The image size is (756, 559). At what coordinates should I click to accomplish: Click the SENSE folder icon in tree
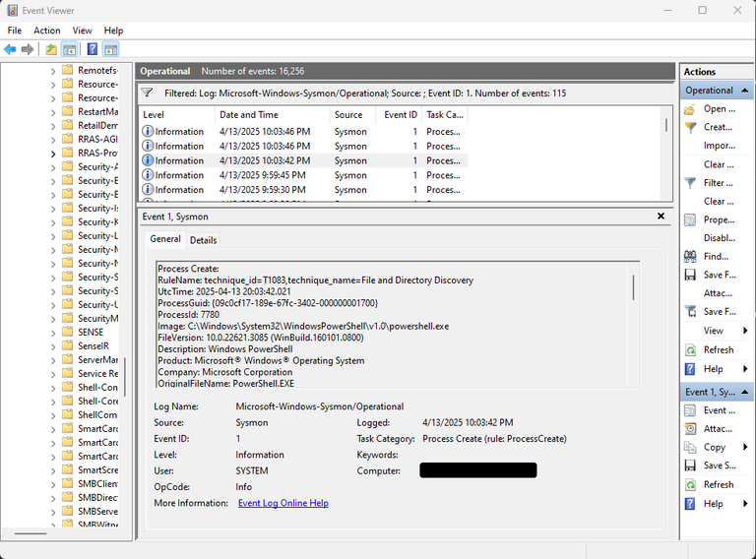[x=68, y=333]
